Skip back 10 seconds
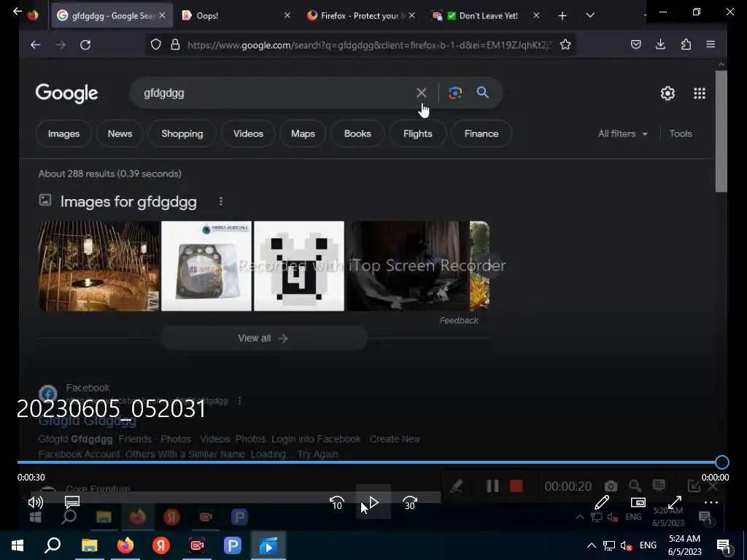Image resolution: width=747 pixels, height=560 pixels. click(x=337, y=502)
